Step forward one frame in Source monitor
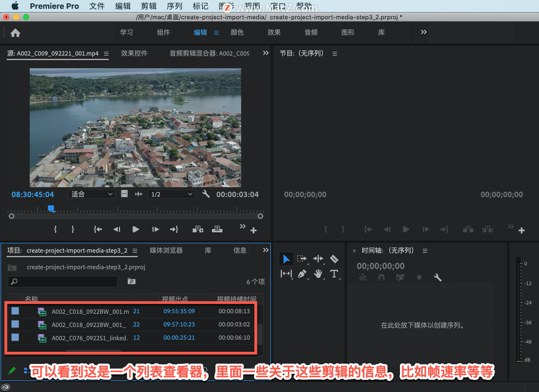 point(155,229)
